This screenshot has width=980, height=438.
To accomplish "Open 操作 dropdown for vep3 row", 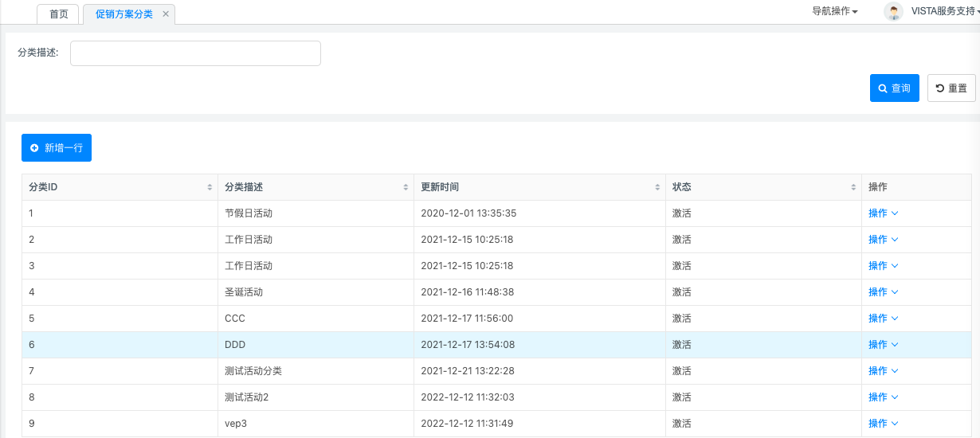I will (884, 424).
